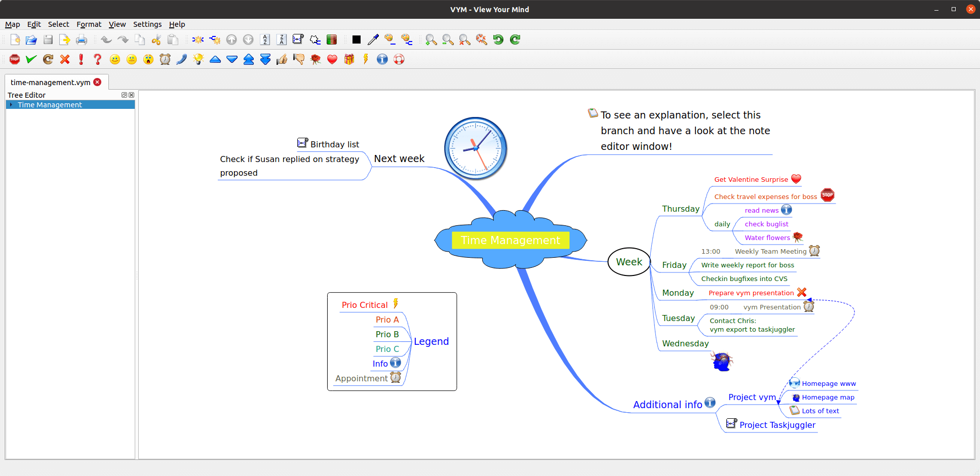Sort children Z to A
This screenshot has height=476, width=980.
coord(282,39)
